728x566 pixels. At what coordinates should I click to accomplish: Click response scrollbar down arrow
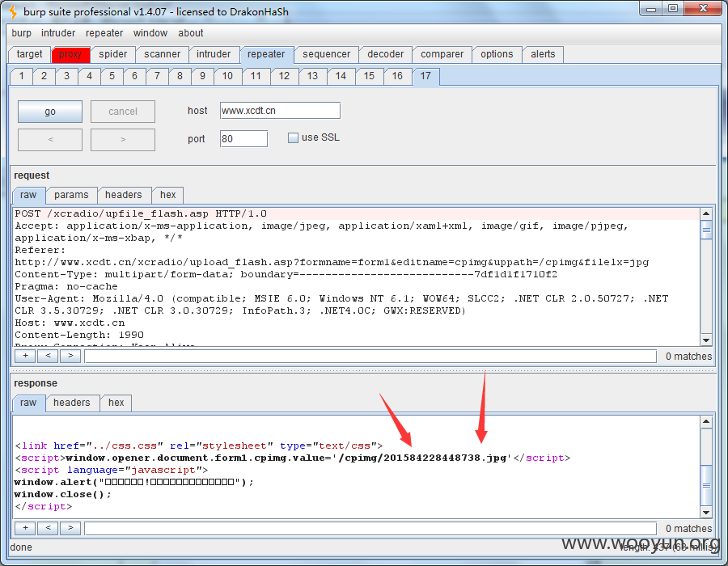706,513
